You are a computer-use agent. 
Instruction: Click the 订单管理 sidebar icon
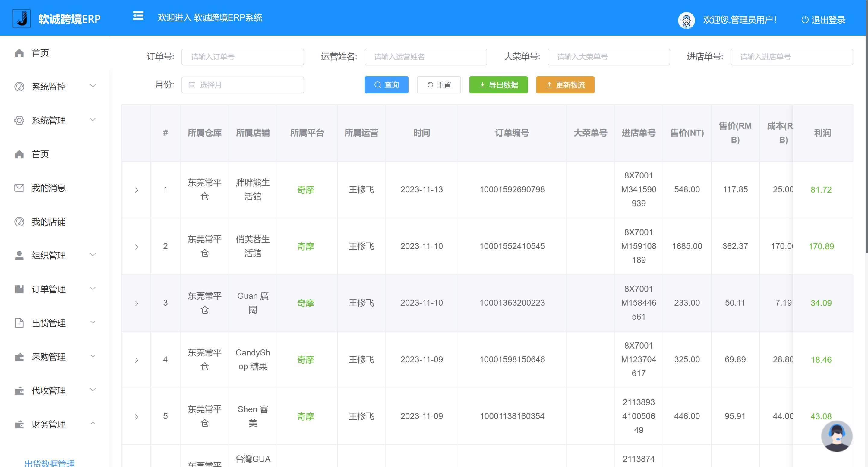19,289
